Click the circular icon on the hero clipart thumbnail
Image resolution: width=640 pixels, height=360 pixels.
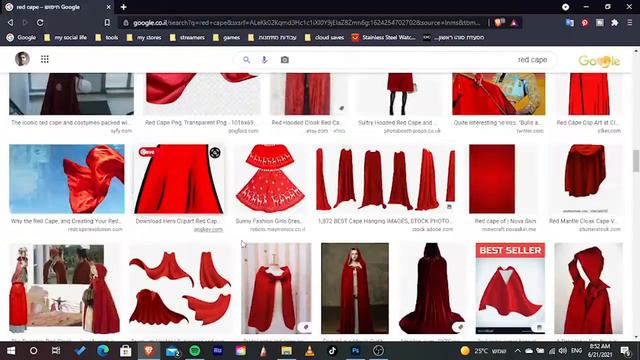click(x=215, y=153)
